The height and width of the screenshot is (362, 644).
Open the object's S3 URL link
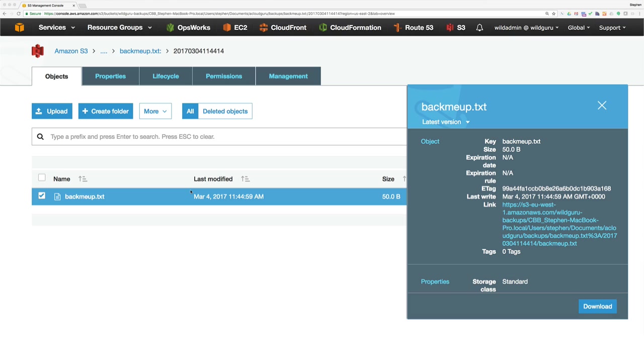click(x=559, y=224)
